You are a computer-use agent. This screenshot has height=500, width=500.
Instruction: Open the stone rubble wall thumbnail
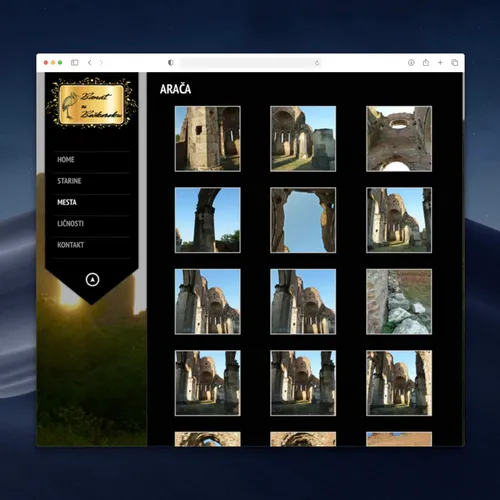(x=399, y=302)
